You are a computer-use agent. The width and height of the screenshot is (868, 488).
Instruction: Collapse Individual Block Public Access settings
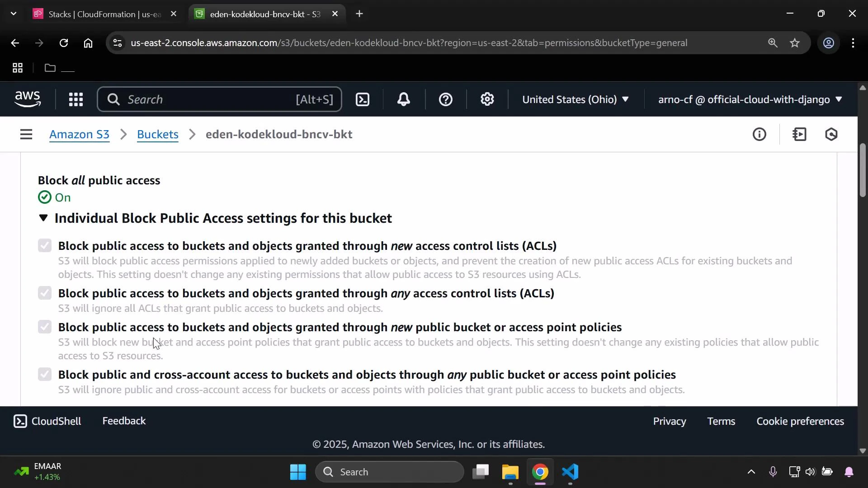coord(43,218)
